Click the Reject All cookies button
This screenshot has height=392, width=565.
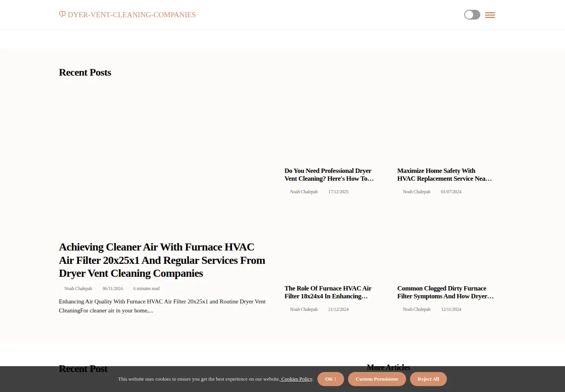click(x=428, y=379)
